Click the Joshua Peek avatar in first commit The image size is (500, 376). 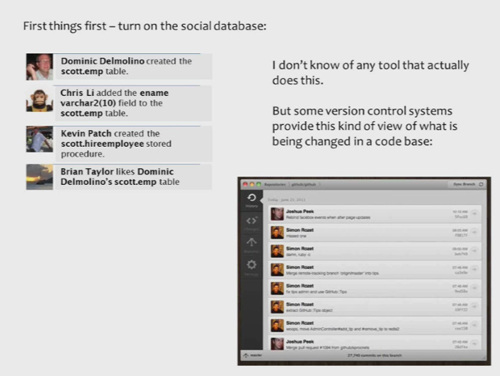pos(277,214)
